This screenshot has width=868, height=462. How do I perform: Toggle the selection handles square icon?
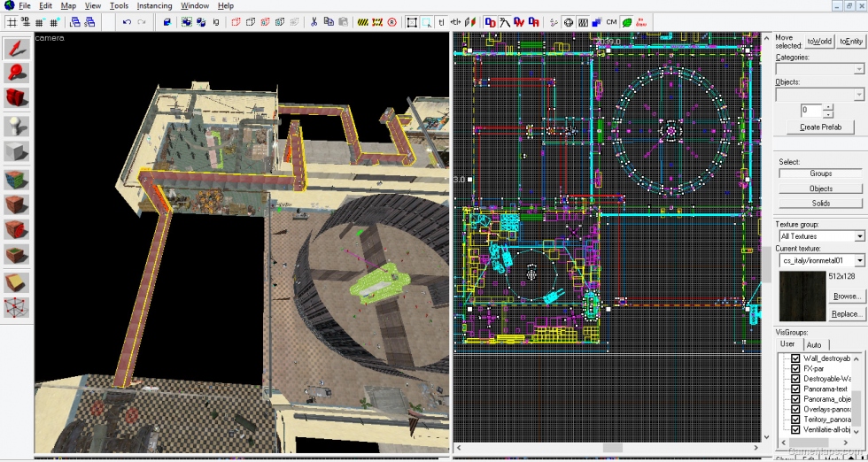(x=412, y=22)
